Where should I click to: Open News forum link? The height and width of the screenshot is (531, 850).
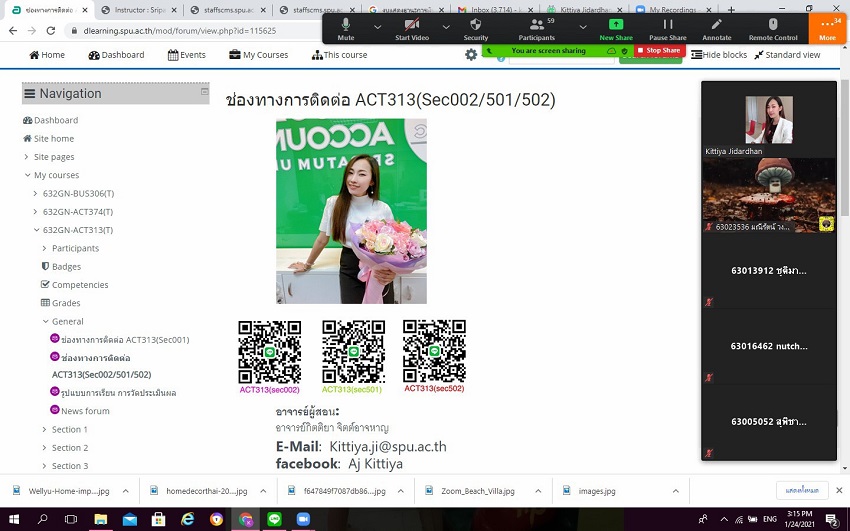pos(80,411)
